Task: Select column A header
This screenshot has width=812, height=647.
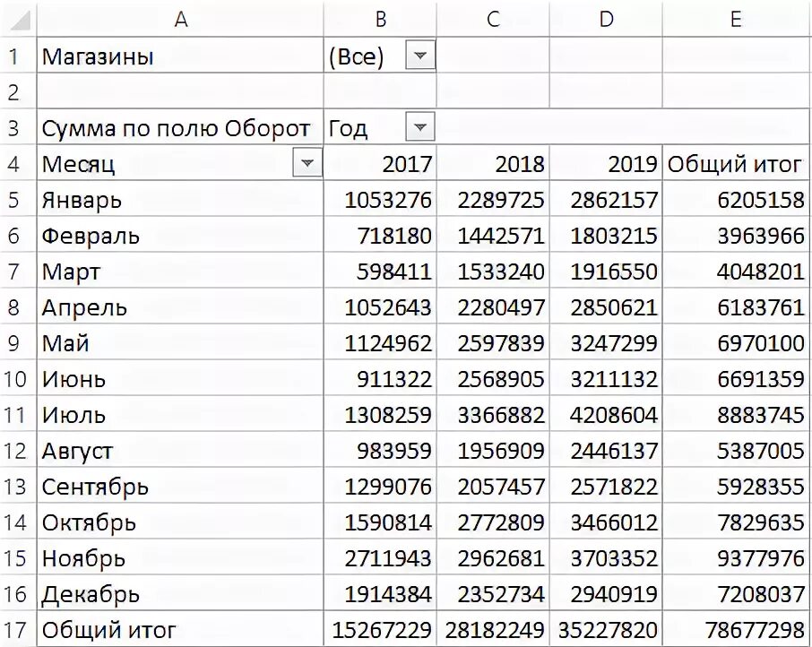Action: pos(180,19)
